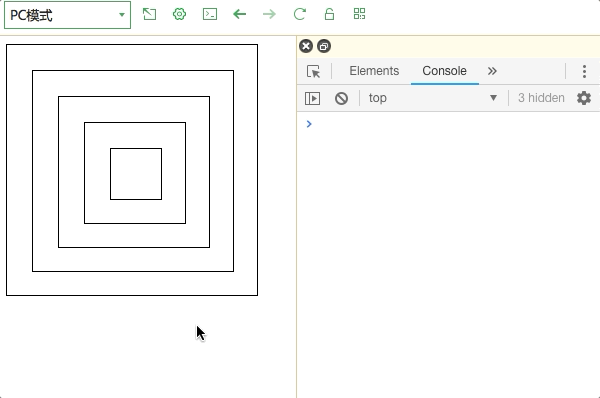Undock the DevTools panel into window
The width and height of the screenshot is (600, 398).
click(x=324, y=46)
